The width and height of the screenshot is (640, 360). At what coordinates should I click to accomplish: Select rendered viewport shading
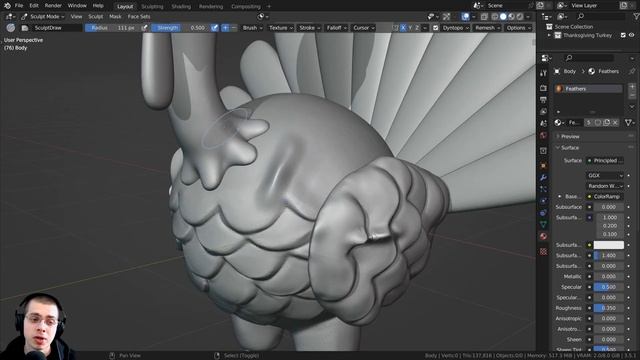519,17
